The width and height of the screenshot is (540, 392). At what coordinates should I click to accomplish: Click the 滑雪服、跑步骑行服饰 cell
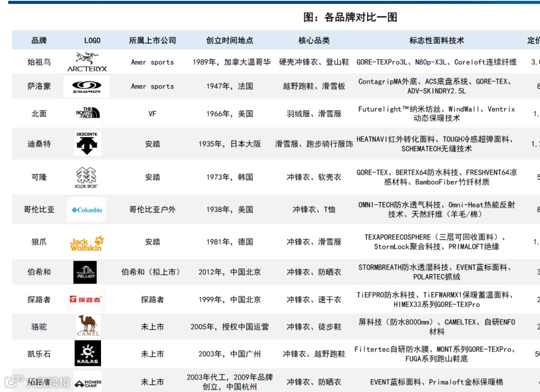(314, 144)
